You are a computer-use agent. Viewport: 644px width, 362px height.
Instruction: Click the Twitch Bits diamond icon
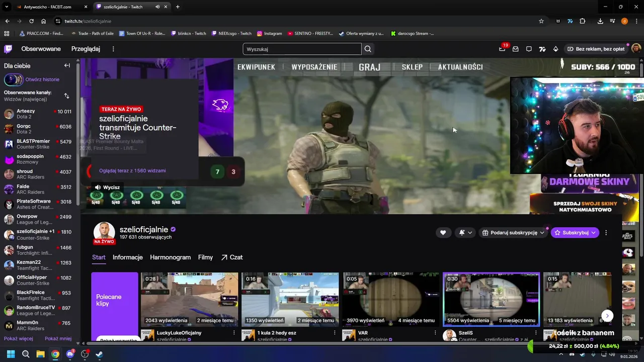point(555,49)
